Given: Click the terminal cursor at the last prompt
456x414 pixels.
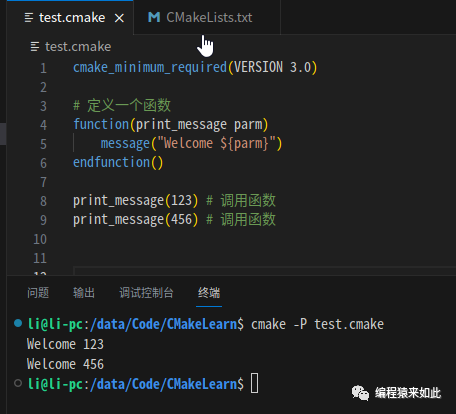Looking at the screenshot, I should click(254, 383).
